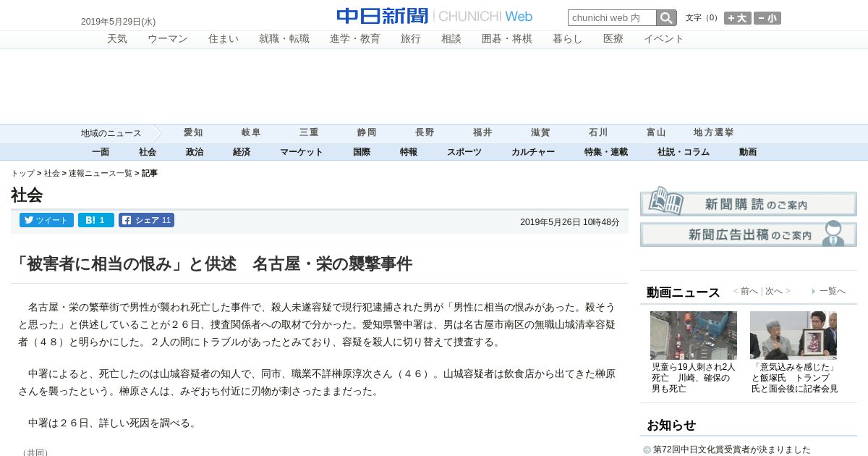The image size is (868, 456).
Task: Click the 動画ニュース heading
Action: coord(684,292)
